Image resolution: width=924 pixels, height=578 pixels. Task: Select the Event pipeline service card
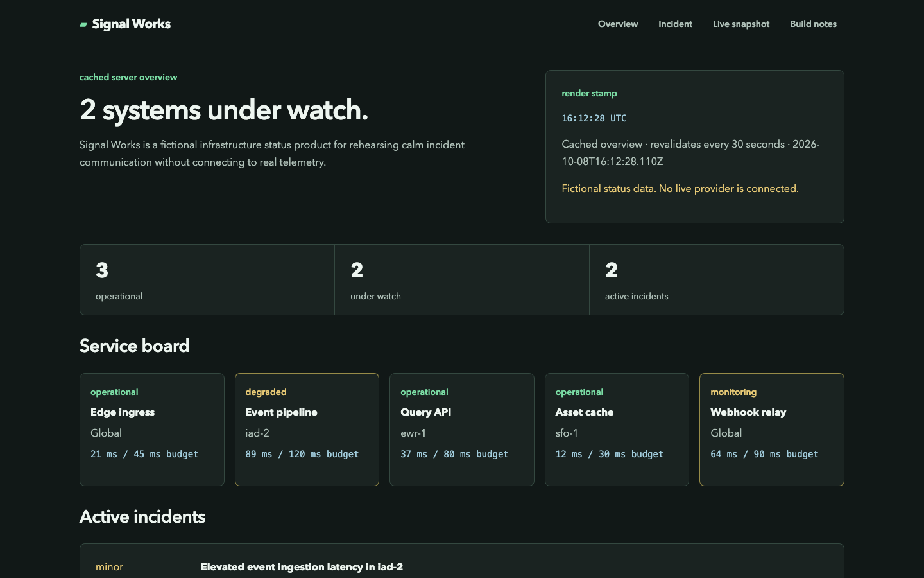pyautogui.click(x=307, y=430)
